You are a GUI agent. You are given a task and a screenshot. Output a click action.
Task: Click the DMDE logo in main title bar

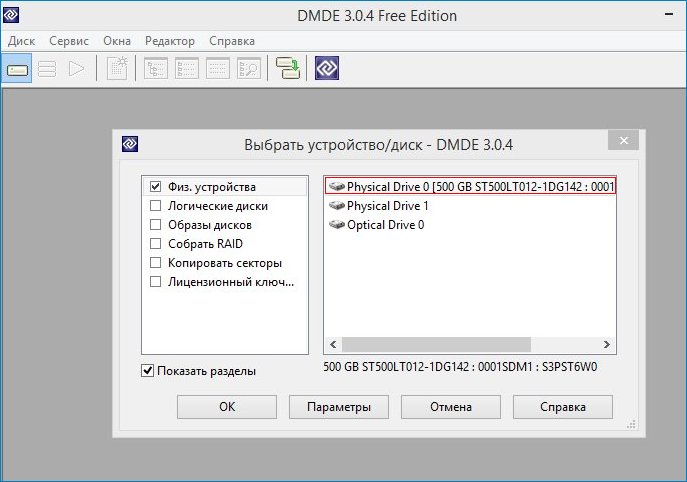point(11,15)
